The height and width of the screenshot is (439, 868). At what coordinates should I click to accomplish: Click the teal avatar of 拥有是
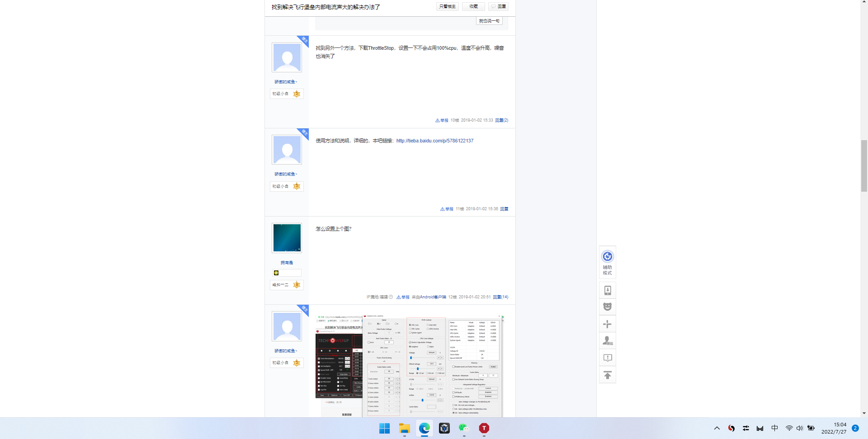pos(287,238)
